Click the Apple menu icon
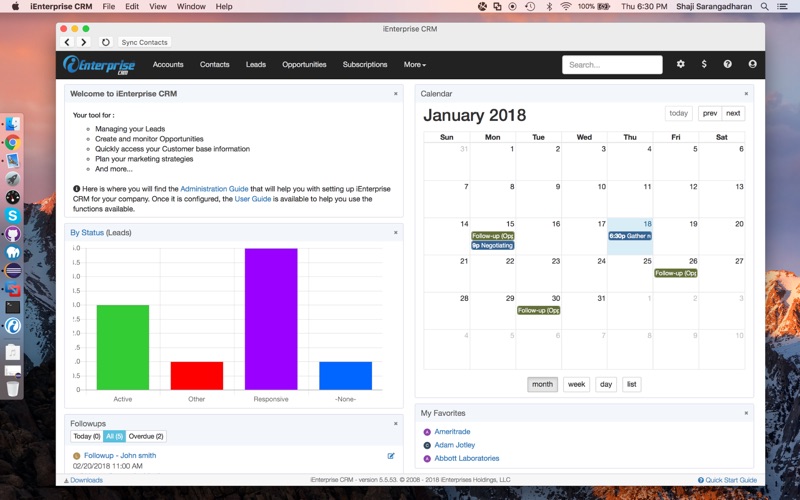Screen dimensions: 800x500 pos(15,7)
